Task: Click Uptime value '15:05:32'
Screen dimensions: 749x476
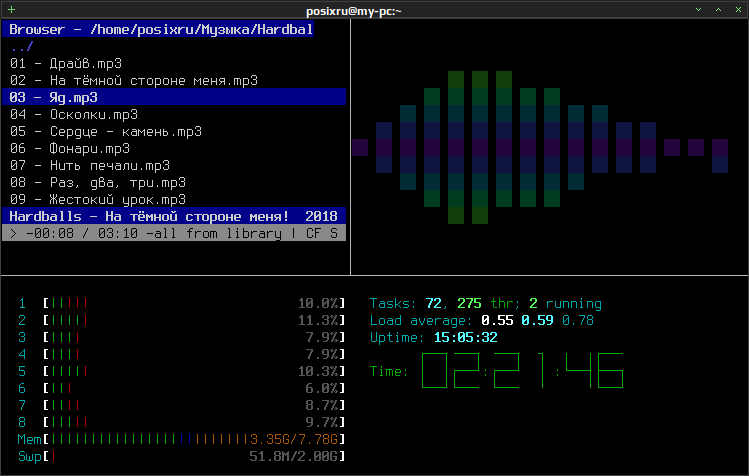Action: click(x=466, y=337)
